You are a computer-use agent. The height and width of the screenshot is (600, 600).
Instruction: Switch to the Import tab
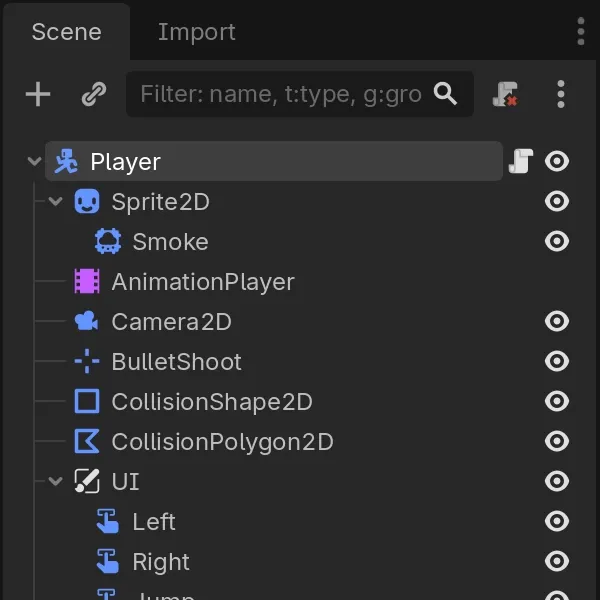coord(196,32)
